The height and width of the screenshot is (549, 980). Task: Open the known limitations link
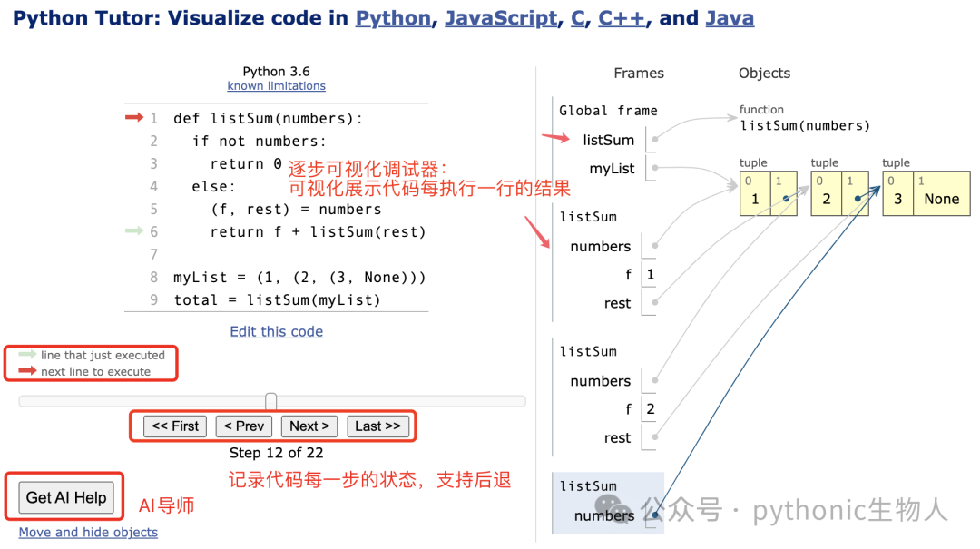(276, 85)
